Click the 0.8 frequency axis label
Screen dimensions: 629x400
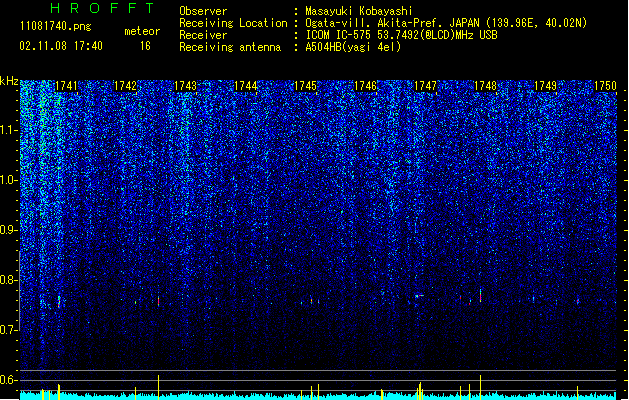pos(9,280)
